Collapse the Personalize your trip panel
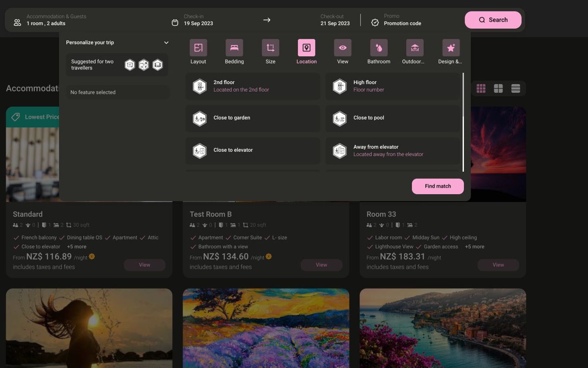This screenshot has height=368, width=588. tap(166, 43)
